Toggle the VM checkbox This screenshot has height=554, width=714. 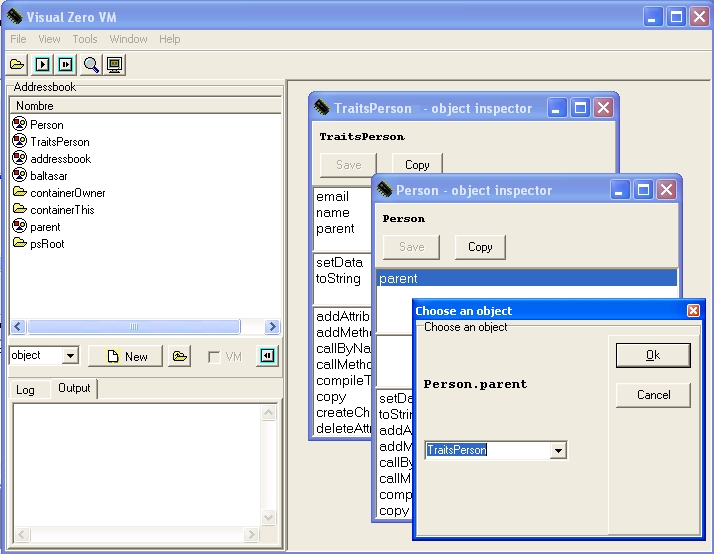[213, 357]
